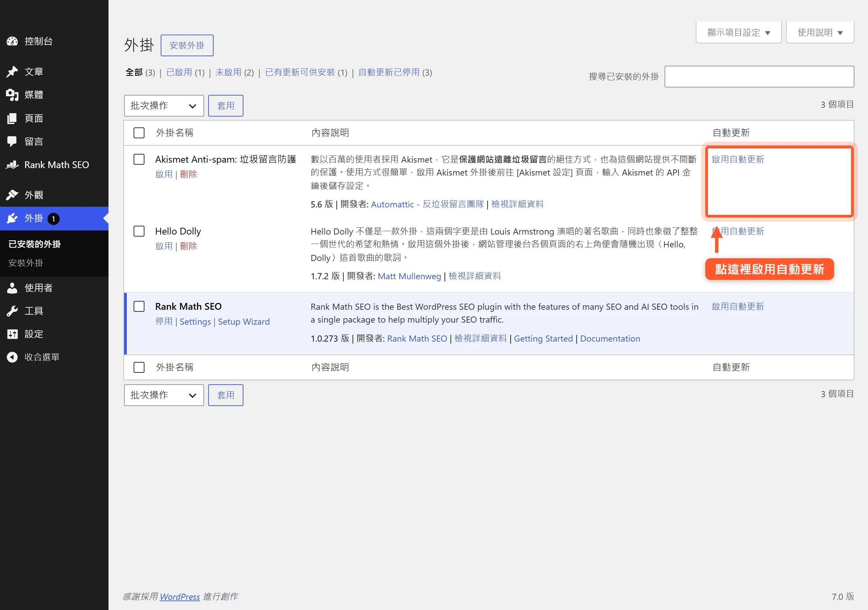Click the 留言 comment bubble icon
Image resolution: width=868 pixels, height=610 pixels.
click(x=12, y=142)
